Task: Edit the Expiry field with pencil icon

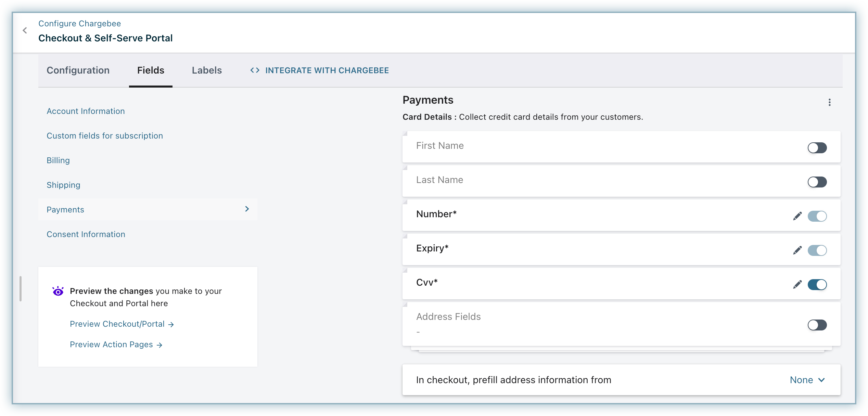Action: [x=797, y=250]
